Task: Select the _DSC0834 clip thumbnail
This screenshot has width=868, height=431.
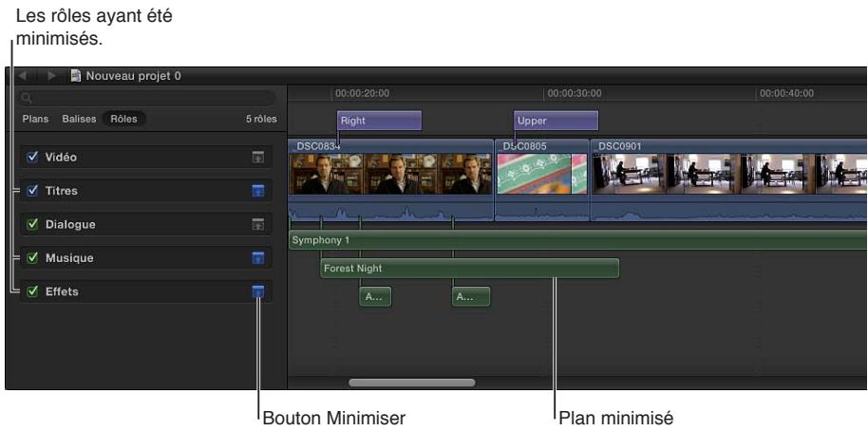Action: coord(390,174)
